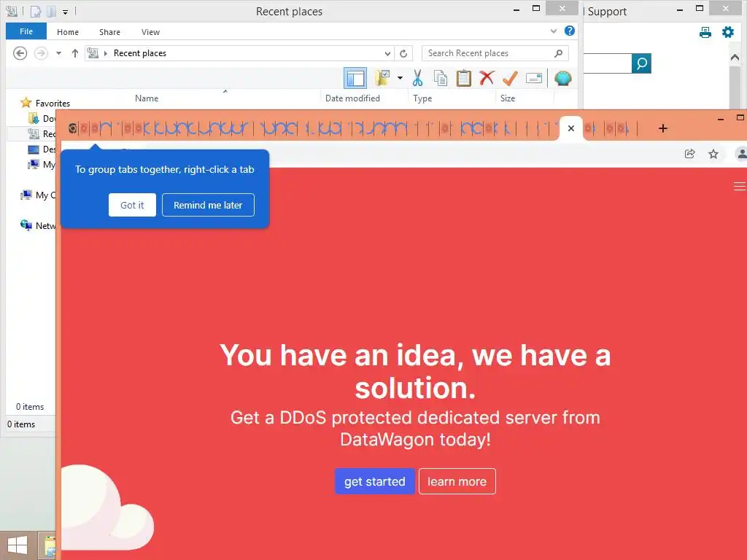Screen dimensions: 747x560
Task: Go up one level in Explorer
Action: [x=75, y=53]
